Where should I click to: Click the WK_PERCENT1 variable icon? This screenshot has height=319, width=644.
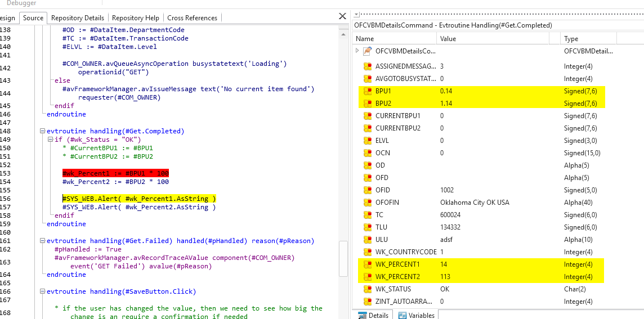coord(368,264)
